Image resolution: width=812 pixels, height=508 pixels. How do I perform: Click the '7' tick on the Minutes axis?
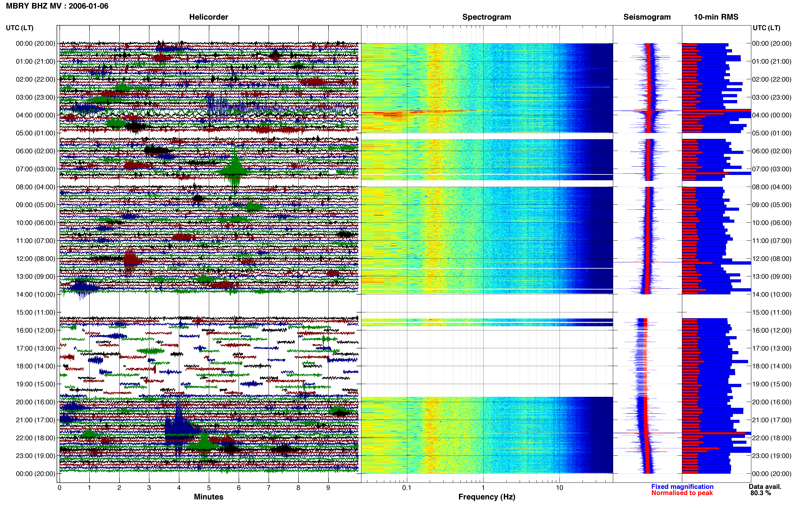coord(269,488)
